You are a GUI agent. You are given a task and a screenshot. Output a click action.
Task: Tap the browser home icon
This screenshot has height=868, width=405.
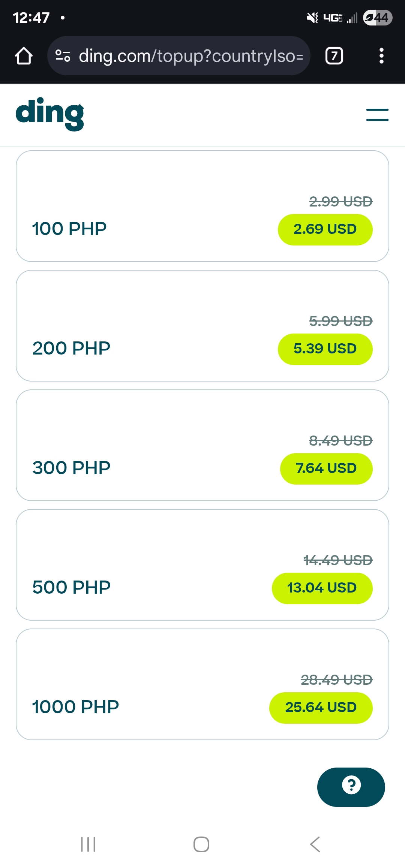[24, 56]
